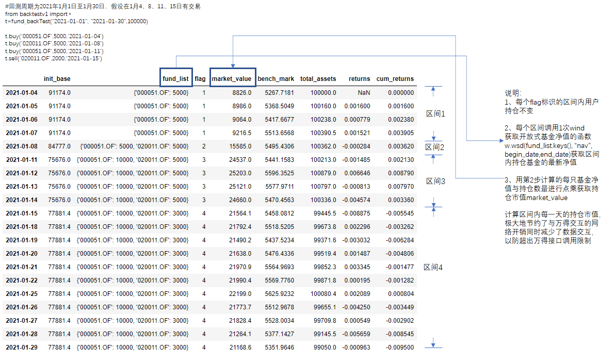The image size is (614, 364).
Task: Click the 区间1 interval label
Action: click(x=435, y=113)
